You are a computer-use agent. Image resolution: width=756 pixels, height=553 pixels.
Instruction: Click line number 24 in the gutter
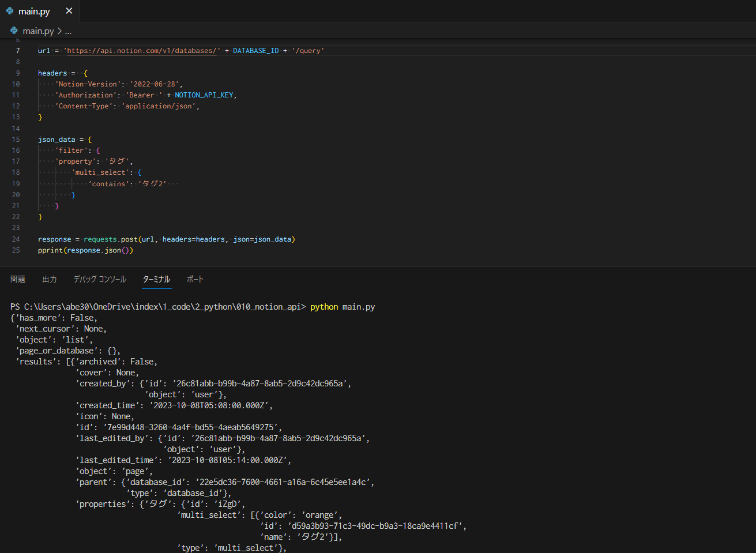[x=16, y=239]
